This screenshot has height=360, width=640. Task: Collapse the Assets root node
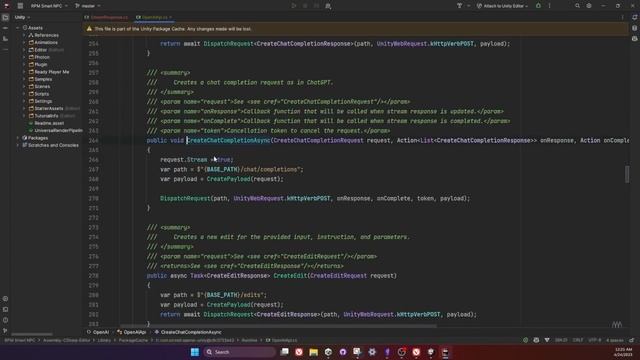pyautogui.click(x=18, y=28)
